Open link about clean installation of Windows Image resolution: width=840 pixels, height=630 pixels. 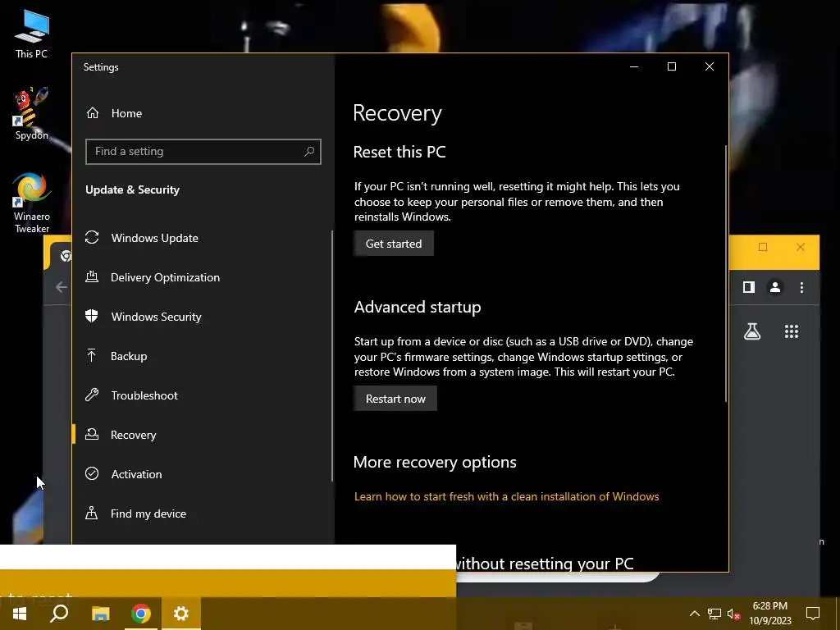(507, 496)
